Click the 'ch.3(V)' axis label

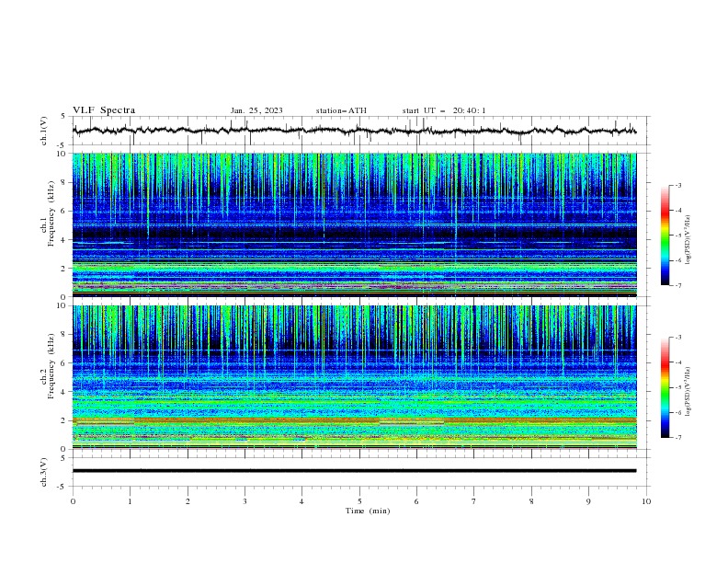(x=44, y=472)
